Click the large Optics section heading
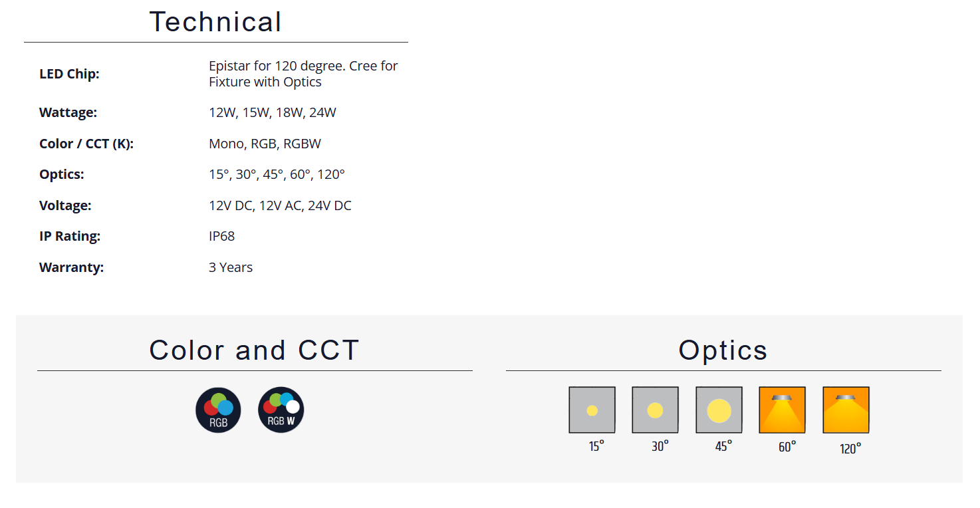Screen dimensions: 980x508 pos(723,350)
